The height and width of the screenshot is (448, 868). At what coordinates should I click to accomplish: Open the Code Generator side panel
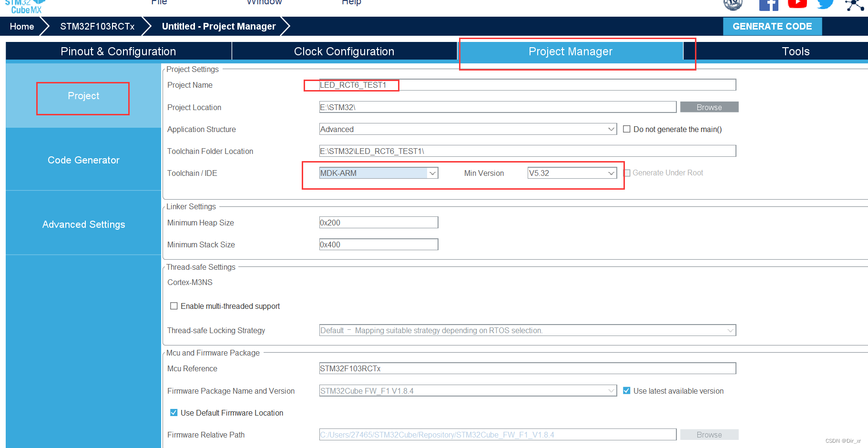tap(83, 160)
